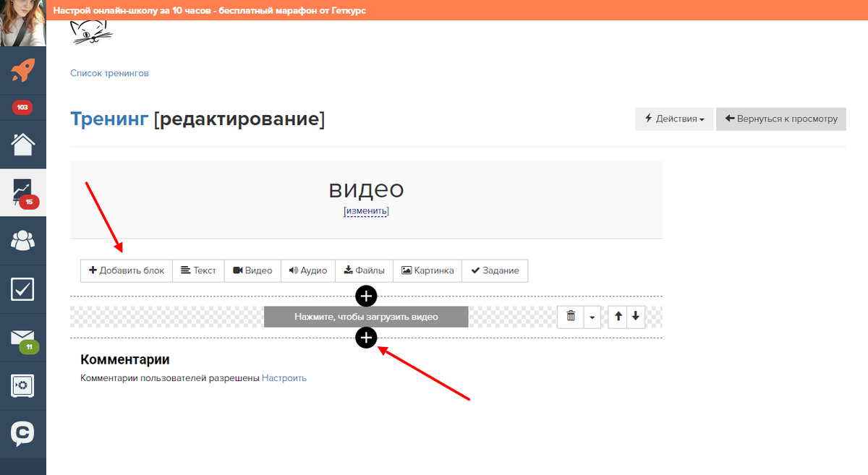This screenshot has width=868, height=475.
Task: Select the Задание block type
Action: (495, 270)
